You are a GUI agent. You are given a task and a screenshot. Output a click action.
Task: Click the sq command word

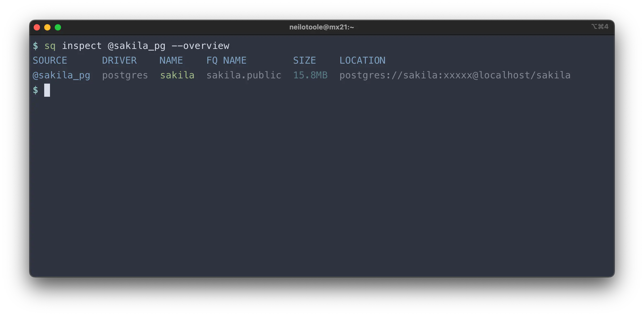tap(50, 46)
